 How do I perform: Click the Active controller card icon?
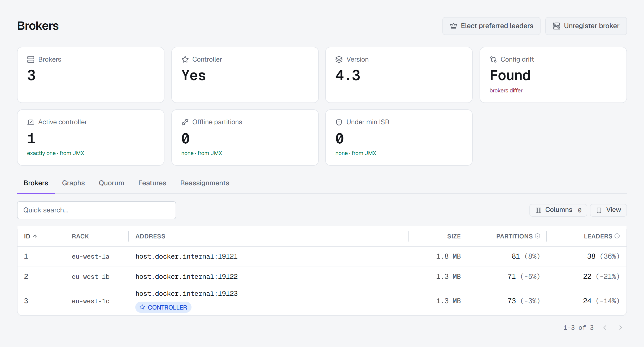coord(31,122)
